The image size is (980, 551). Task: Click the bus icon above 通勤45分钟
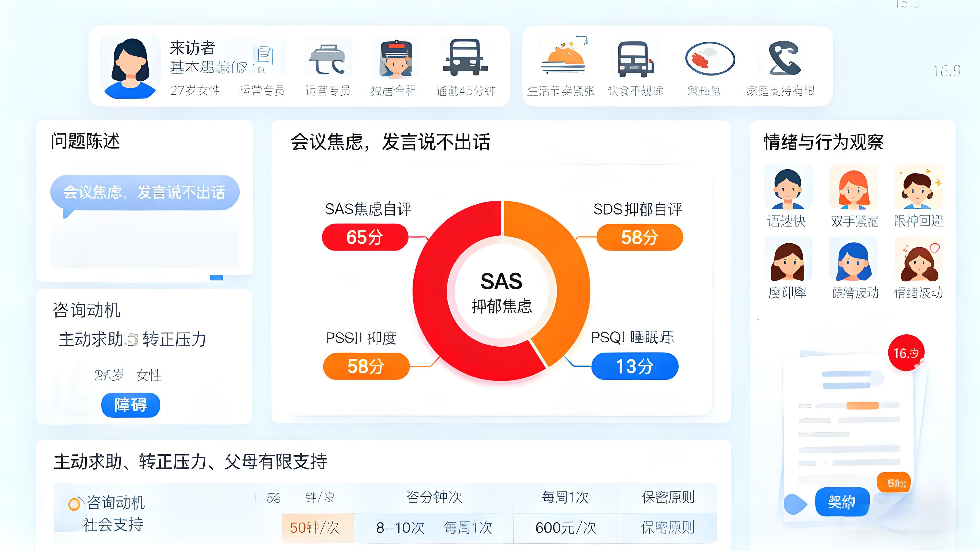pyautogui.click(x=465, y=57)
